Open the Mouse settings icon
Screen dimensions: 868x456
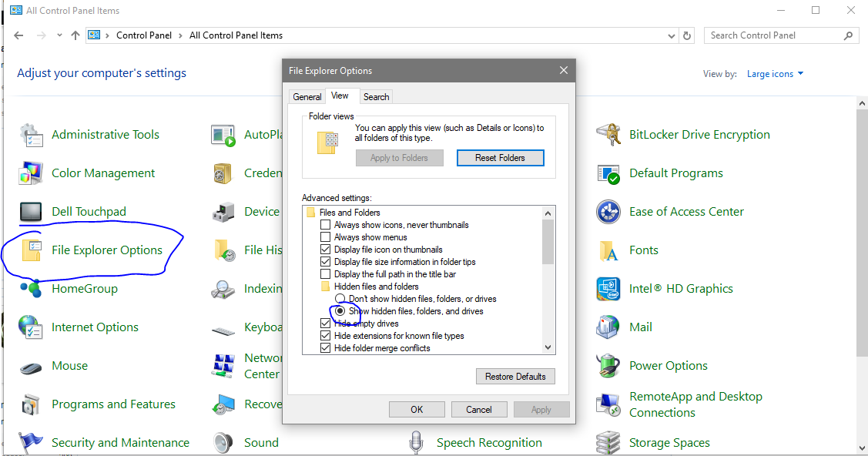(x=31, y=367)
